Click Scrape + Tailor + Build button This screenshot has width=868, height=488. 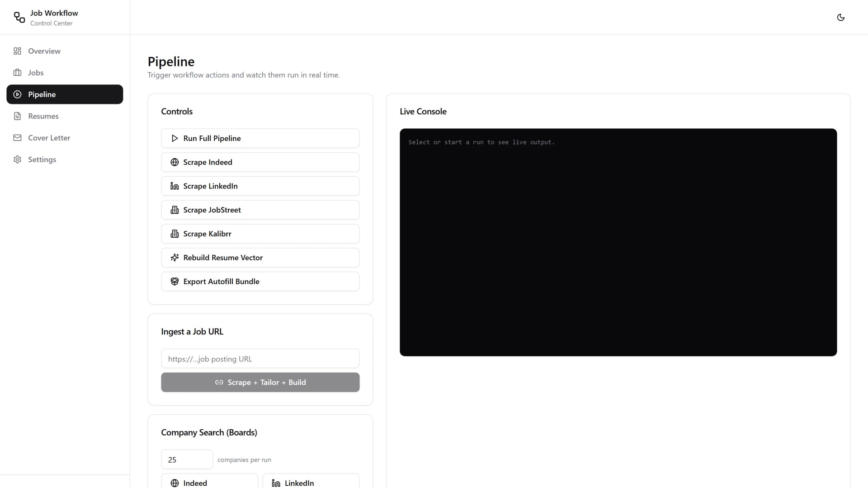coord(260,382)
